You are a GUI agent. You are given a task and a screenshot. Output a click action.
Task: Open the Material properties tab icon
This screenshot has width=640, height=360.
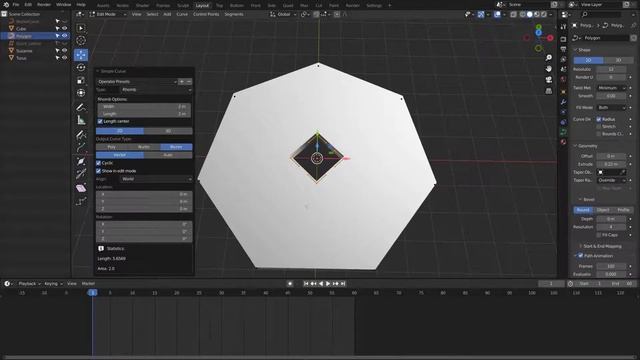coord(563,142)
